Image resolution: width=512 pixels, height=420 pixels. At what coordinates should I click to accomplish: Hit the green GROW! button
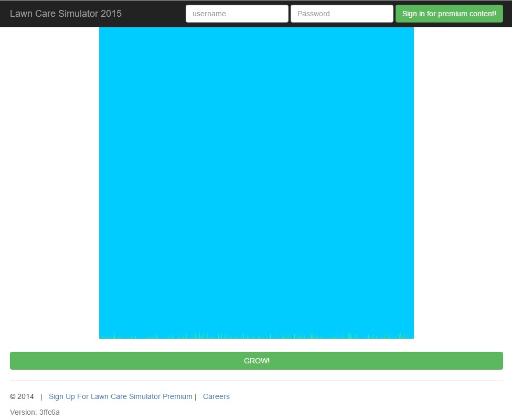pyautogui.click(x=257, y=361)
